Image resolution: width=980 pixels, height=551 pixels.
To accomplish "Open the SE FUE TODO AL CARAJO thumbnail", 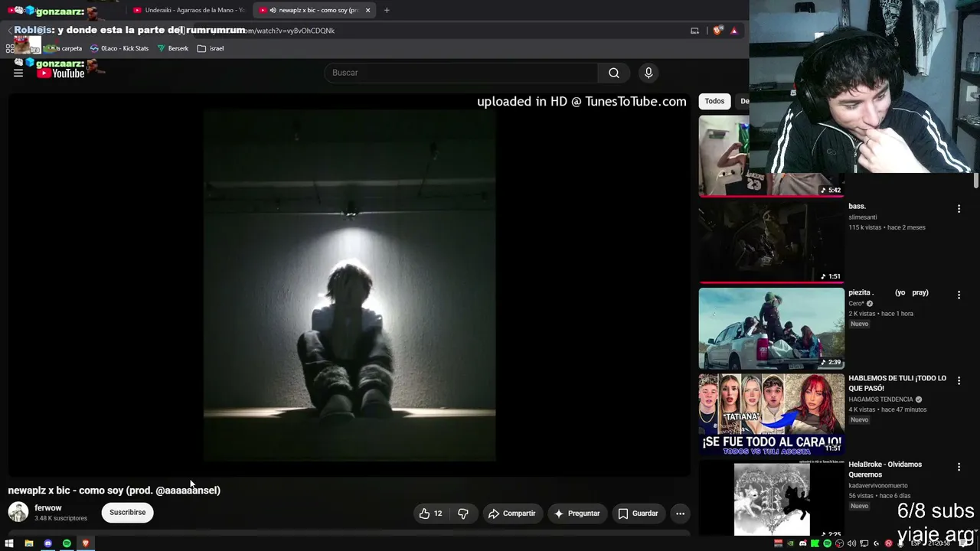I will 771,415.
